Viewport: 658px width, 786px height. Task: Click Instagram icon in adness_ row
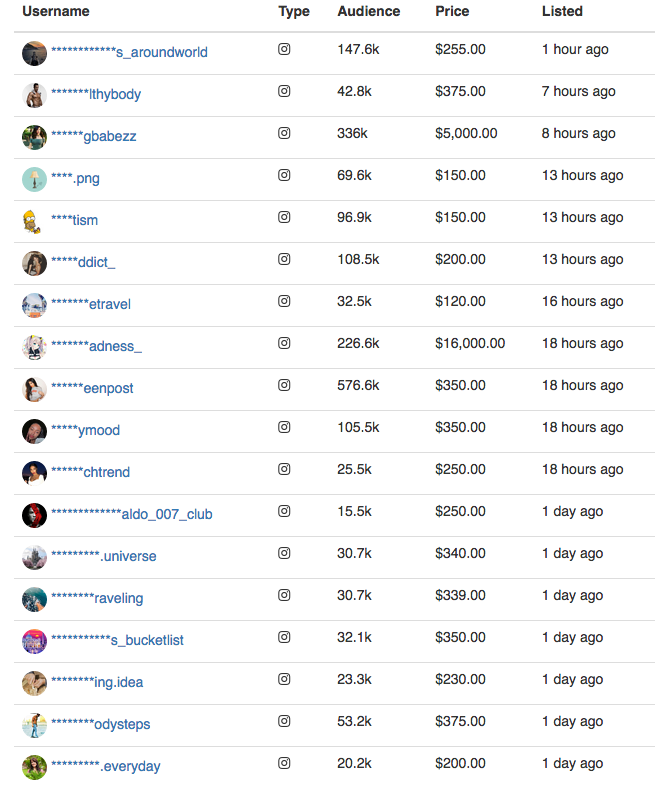click(x=284, y=343)
